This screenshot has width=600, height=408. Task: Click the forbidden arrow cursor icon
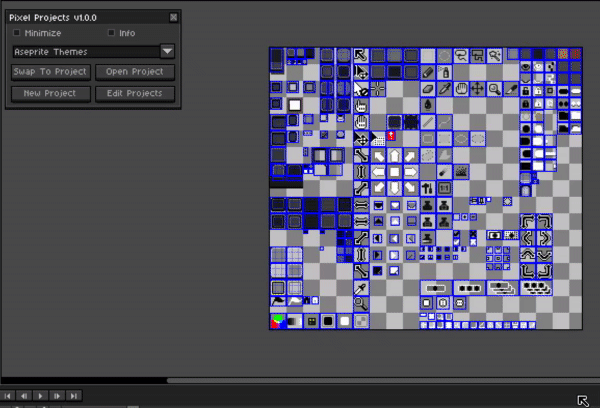(x=361, y=89)
